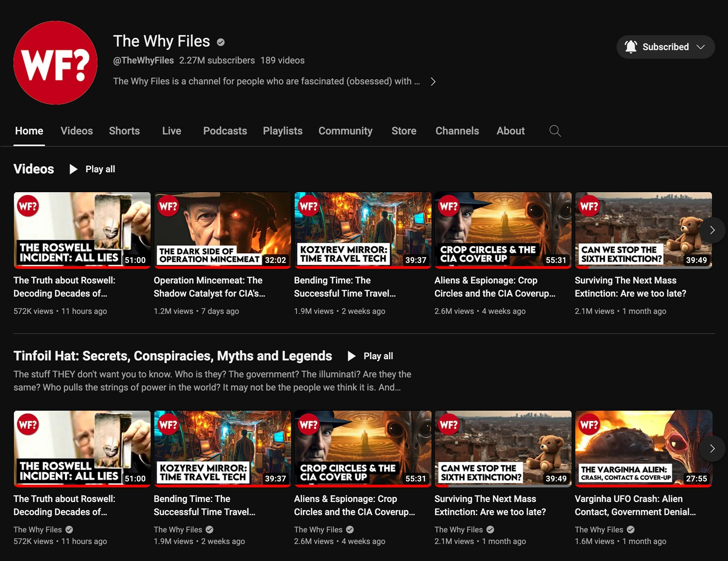Expand the channel description arrow
This screenshot has height=561, width=728.
pyautogui.click(x=433, y=82)
